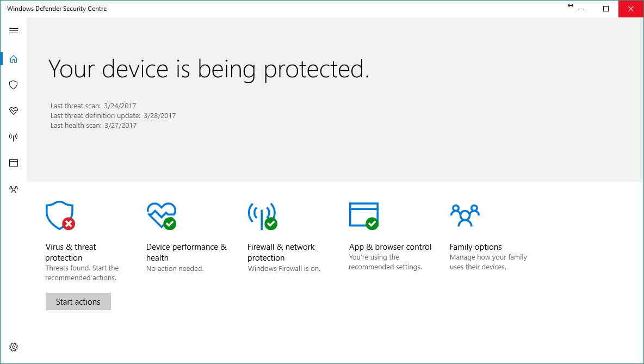The height and width of the screenshot is (364, 644).
Task: Click the large Family options people tile icon
Action: point(465,215)
